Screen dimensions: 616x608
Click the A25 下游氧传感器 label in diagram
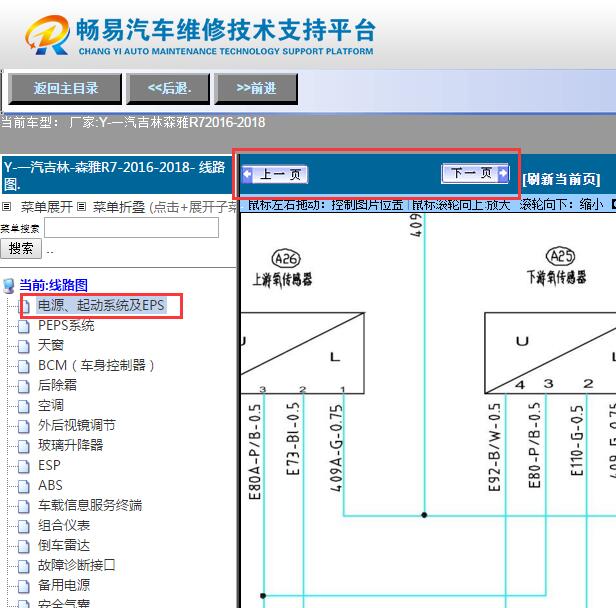point(557,266)
